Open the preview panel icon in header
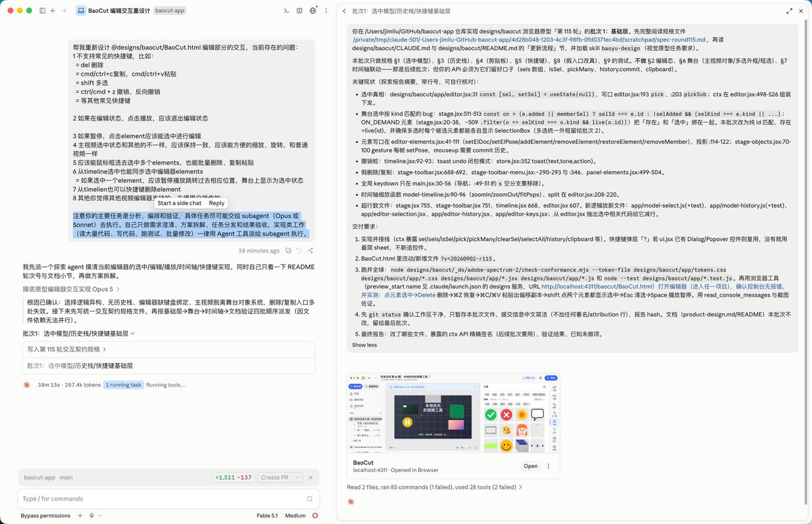812x524 pixels. [299, 10]
